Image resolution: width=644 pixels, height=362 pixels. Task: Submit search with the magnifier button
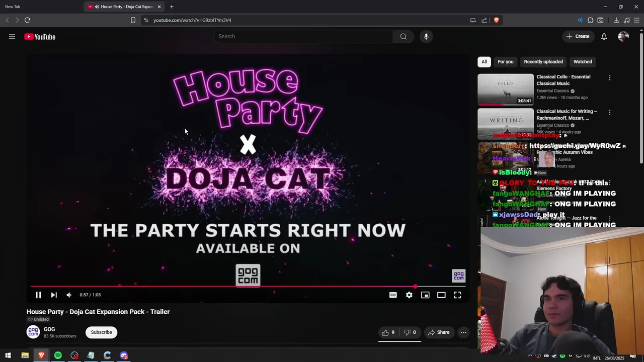coord(403,36)
